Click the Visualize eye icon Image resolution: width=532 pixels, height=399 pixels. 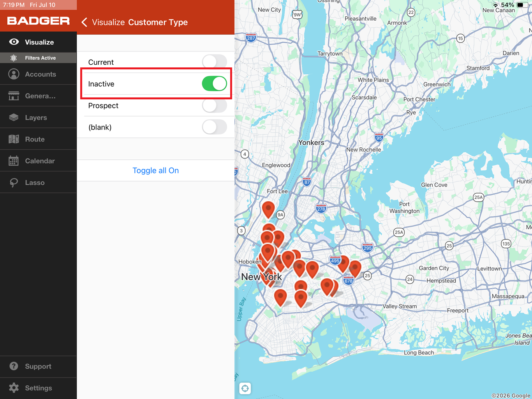pos(14,42)
